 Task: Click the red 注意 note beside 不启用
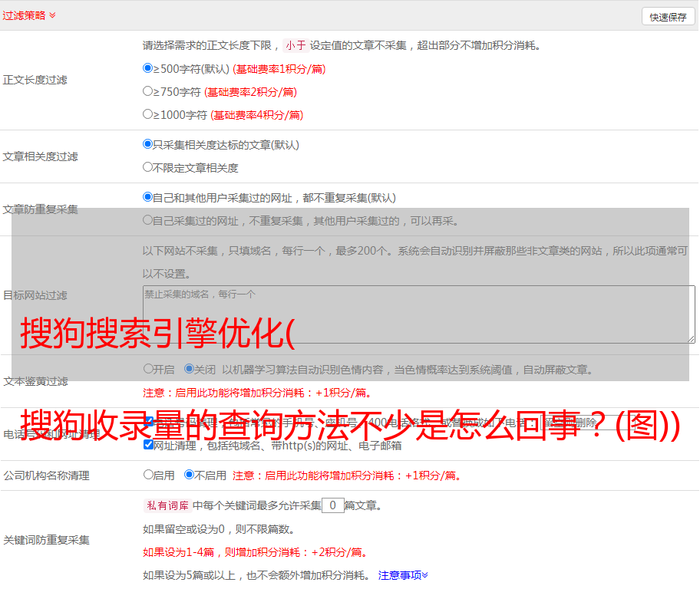point(346,475)
